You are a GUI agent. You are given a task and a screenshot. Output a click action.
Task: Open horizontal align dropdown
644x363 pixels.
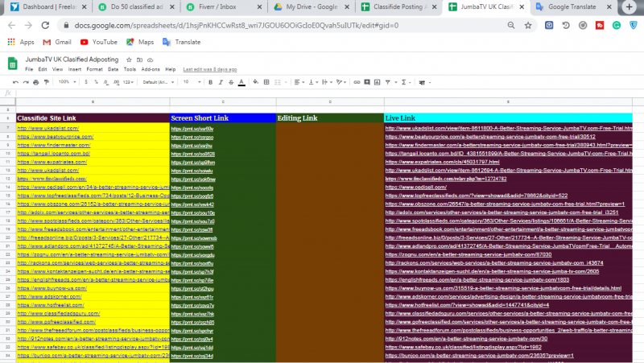299,82
